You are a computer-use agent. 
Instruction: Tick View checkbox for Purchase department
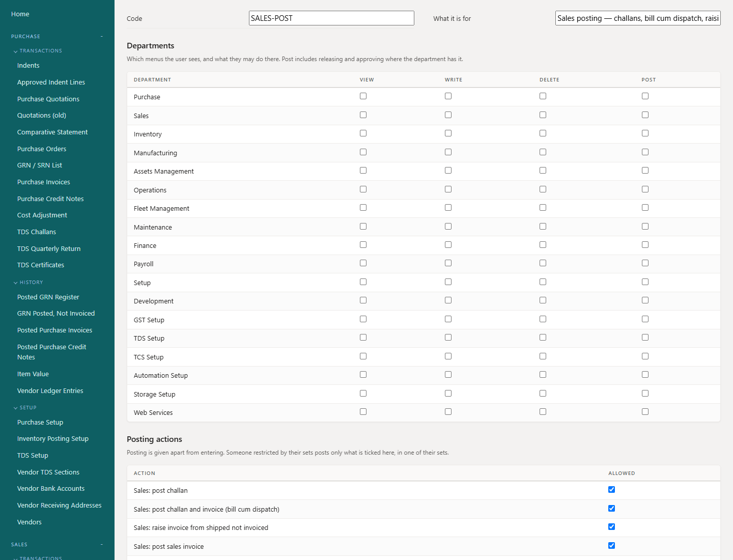[x=363, y=96]
